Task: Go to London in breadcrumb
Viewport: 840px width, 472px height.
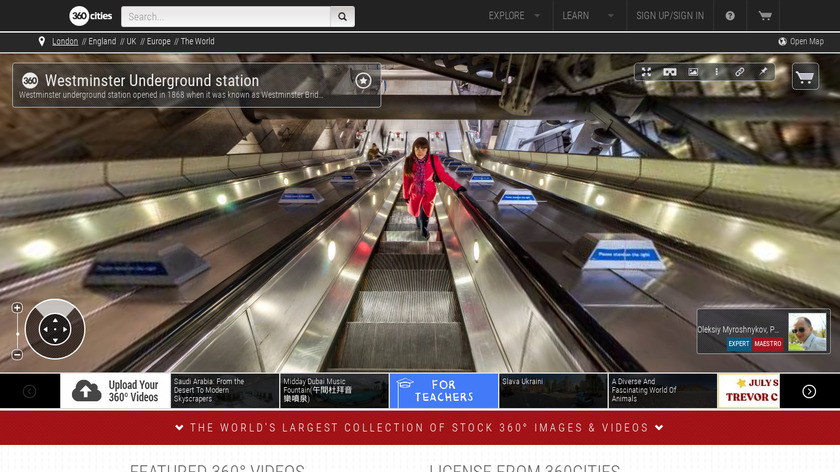Action: [x=65, y=42]
